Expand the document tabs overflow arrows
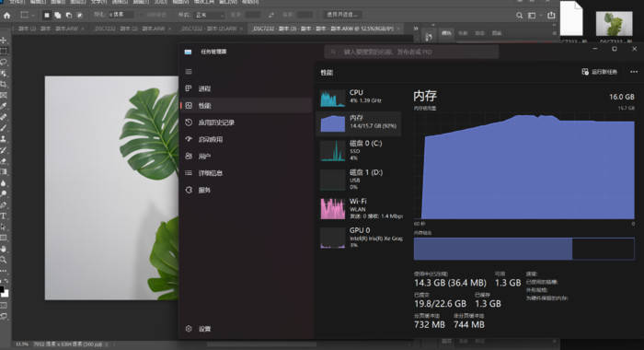The width and height of the screenshot is (644, 350). [416, 29]
